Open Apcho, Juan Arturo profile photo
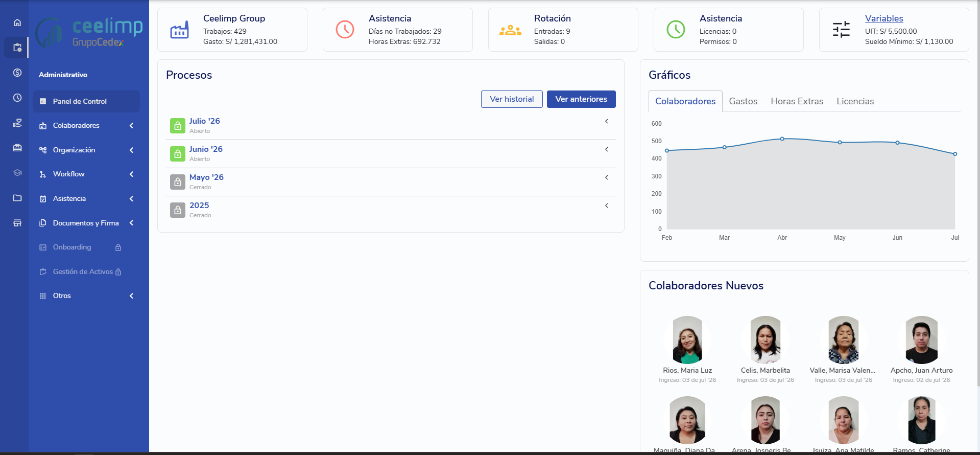Image resolution: width=980 pixels, height=455 pixels. (921, 340)
